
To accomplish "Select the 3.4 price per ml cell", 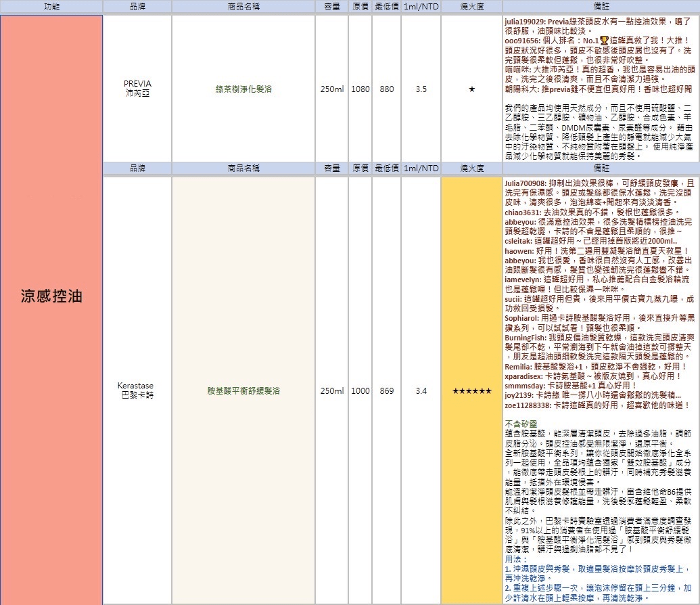I will pyautogui.click(x=421, y=390).
